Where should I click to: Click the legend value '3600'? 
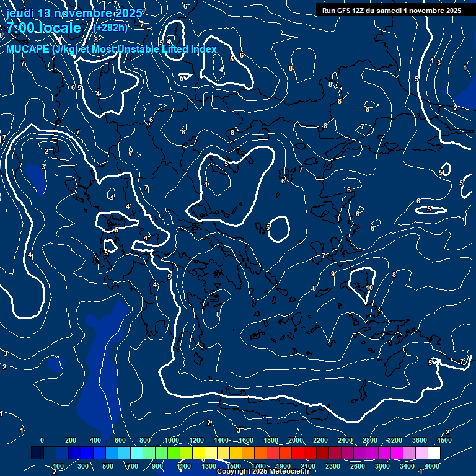[420, 440]
